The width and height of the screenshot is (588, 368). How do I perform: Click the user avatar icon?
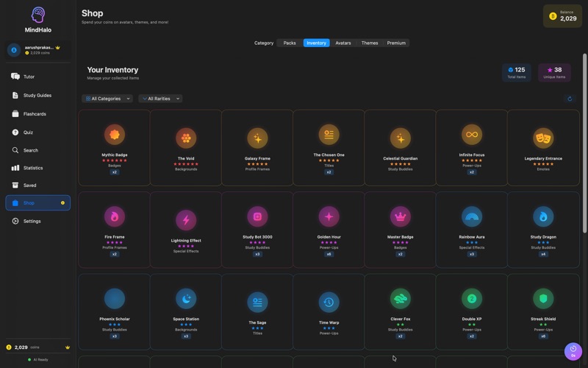pyautogui.click(x=14, y=50)
